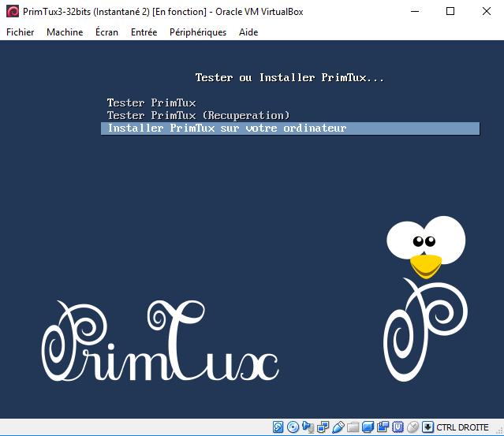Click the video capture status icon
Image resolution: width=504 pixels, height=436 pixels.
point(383,427)
